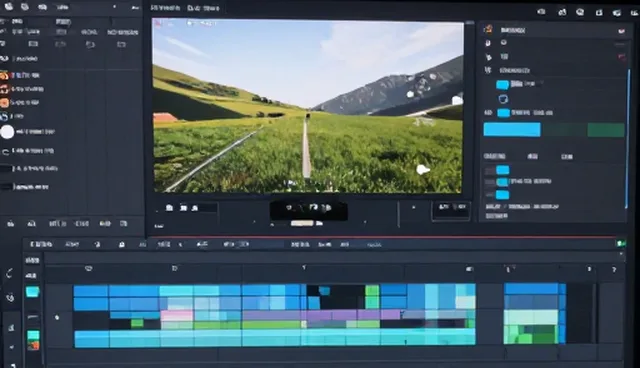Click the cream-colored slider below the timecode box
Image resolution: width=640 pixels, height=368 pixels.
302,223
